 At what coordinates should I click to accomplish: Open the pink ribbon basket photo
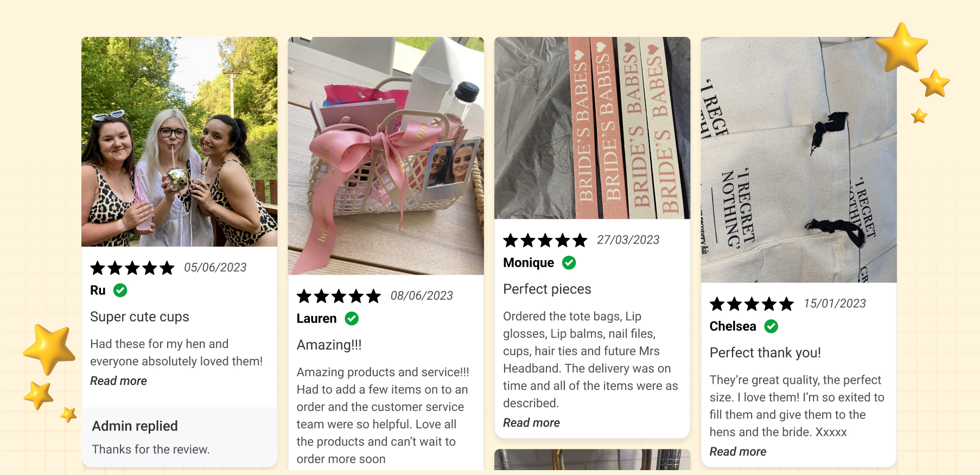(x=386, y=156)
